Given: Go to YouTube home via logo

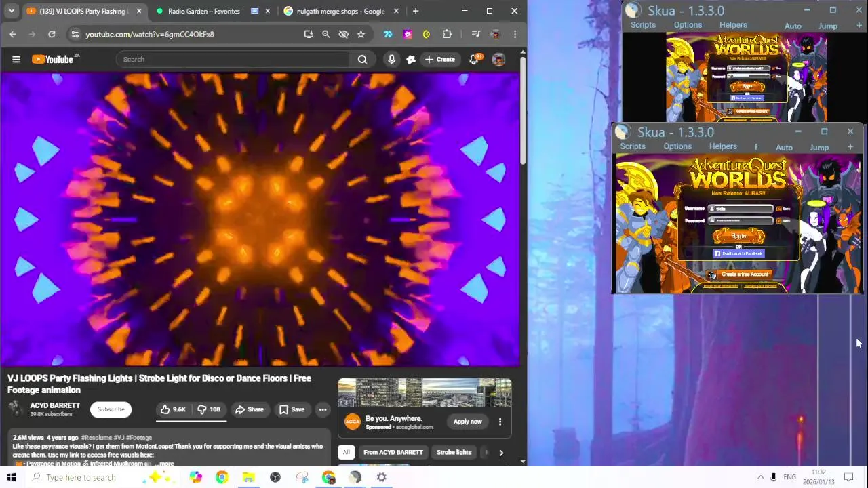Looking at the screenshot, I should tap(53, 59).
